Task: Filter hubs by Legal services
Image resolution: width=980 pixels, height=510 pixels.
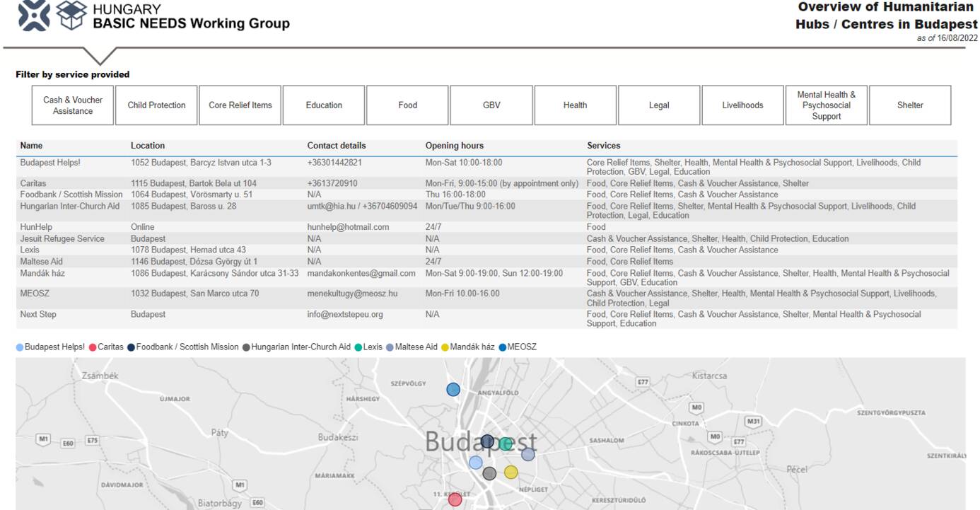Action: tap(659, 105)
